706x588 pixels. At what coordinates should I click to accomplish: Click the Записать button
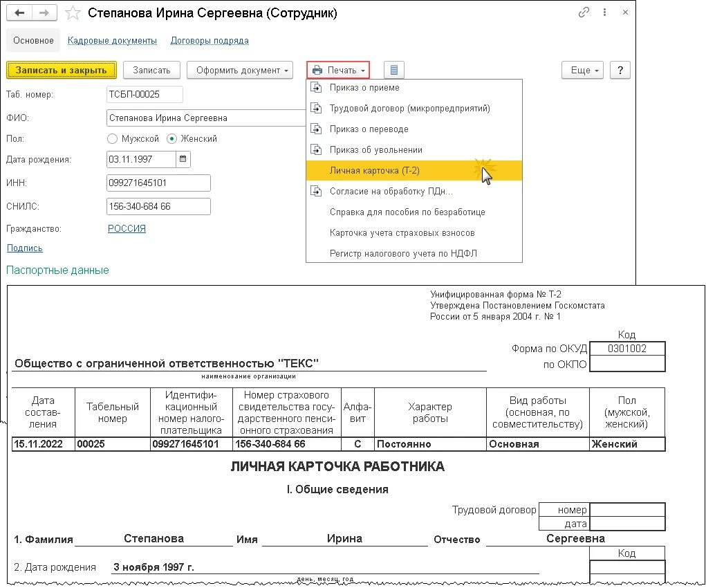(151, 71)
